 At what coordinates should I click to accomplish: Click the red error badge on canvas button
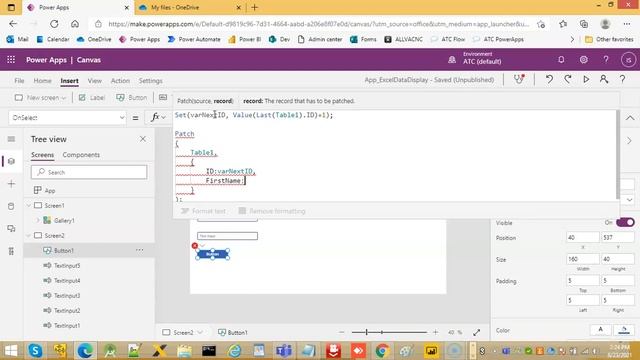(195, 245)
